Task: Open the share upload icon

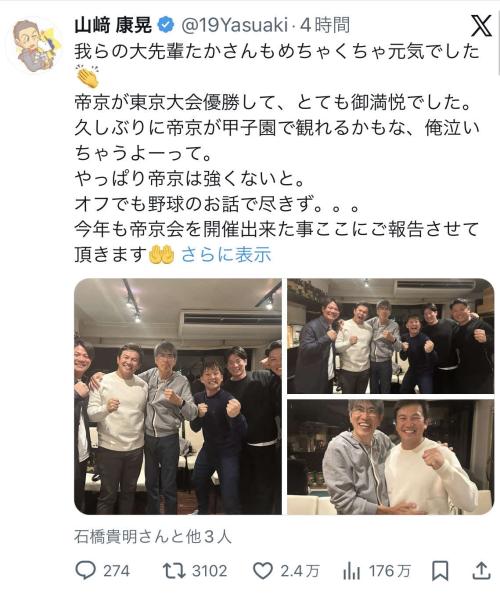Action: 481,570
